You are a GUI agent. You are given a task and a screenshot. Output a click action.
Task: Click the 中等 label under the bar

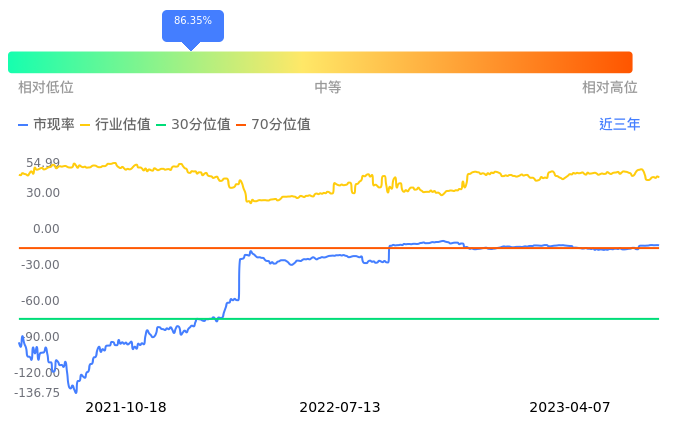pyautogui.click(x=328, y=88)
